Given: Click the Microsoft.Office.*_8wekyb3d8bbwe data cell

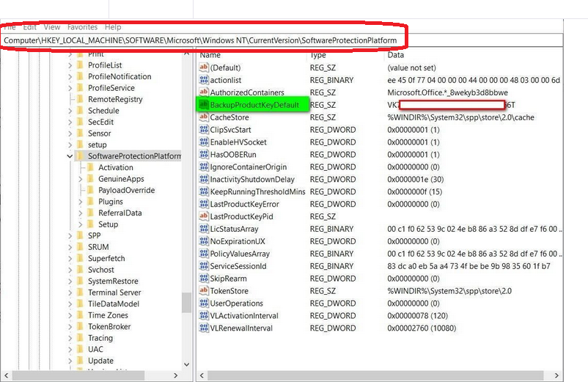Looking at the screenshot, I should 447,92.
